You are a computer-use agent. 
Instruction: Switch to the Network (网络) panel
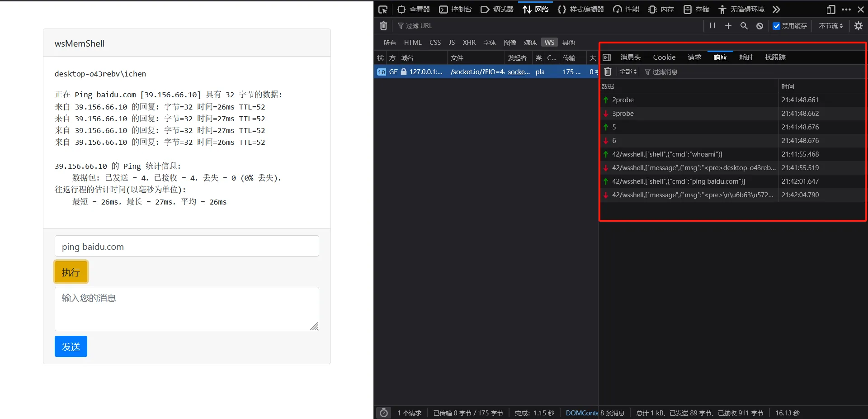(536, 10)
